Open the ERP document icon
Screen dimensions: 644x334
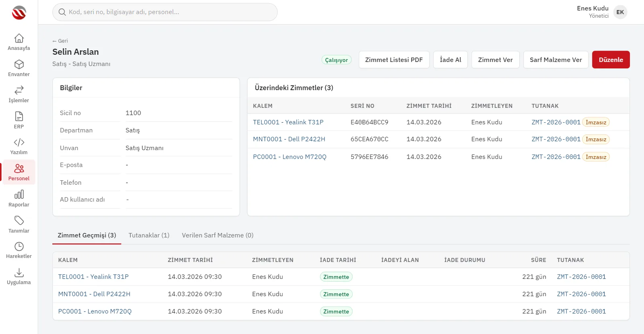(x=19, y=116)
